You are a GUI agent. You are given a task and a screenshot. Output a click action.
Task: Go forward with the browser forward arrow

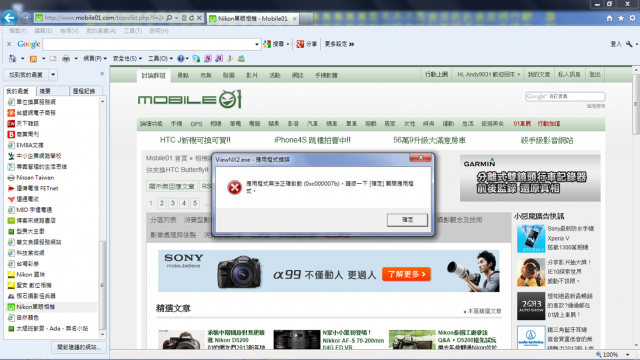pos(25,18)
